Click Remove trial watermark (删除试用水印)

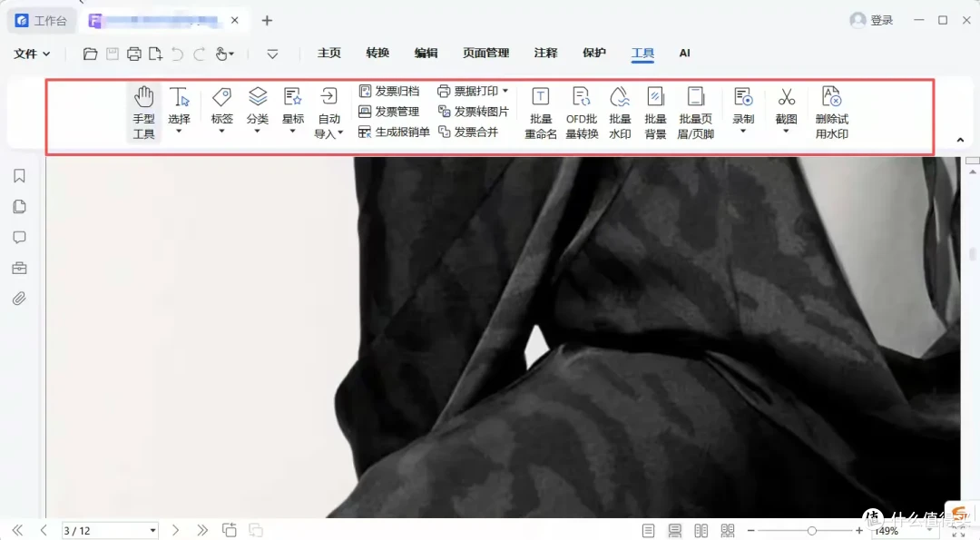832,113
